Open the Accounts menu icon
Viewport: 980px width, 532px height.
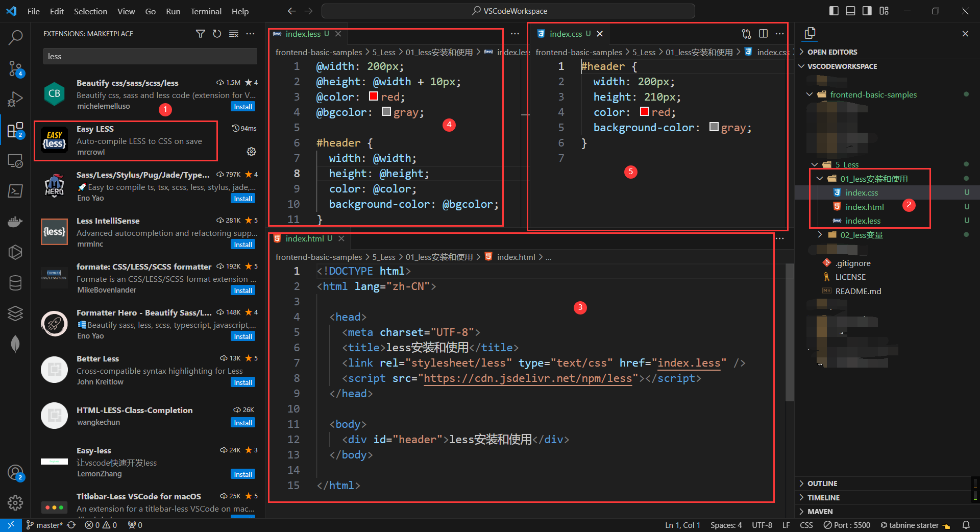coord(15,473)
